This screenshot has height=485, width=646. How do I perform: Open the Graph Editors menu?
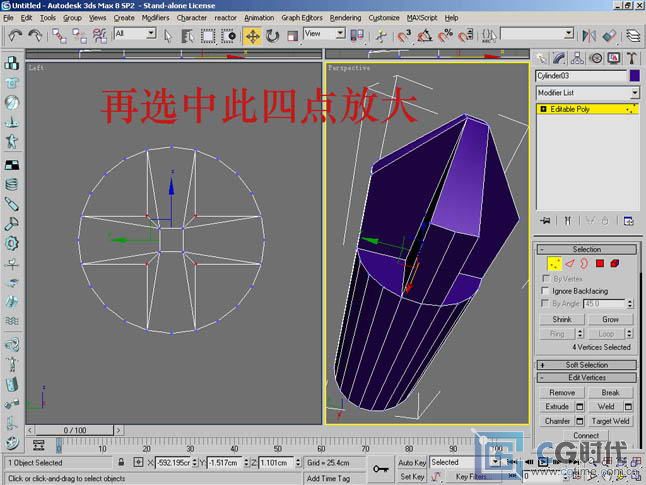coord(302,18)
